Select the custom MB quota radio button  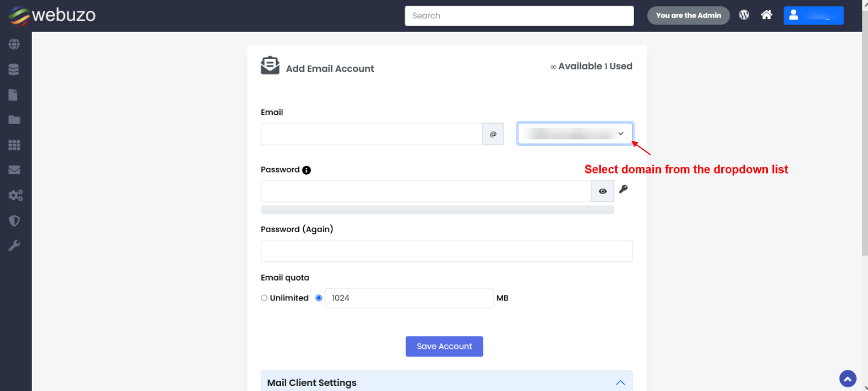pos(319,298)
